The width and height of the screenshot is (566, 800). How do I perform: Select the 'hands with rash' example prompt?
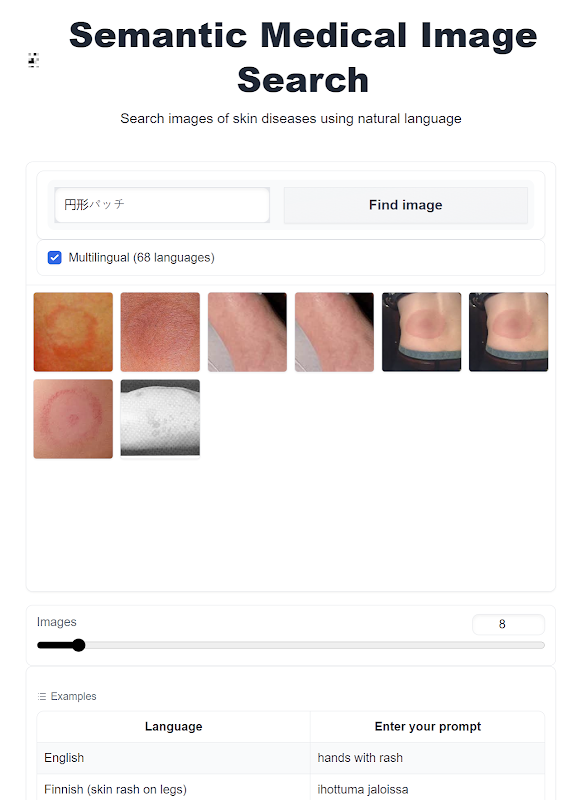(360, 758)
